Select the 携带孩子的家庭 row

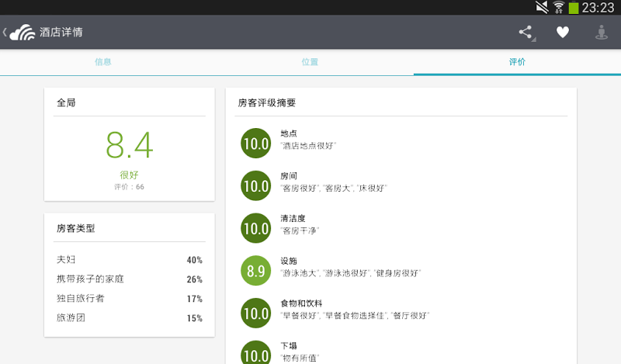point(130,279)
